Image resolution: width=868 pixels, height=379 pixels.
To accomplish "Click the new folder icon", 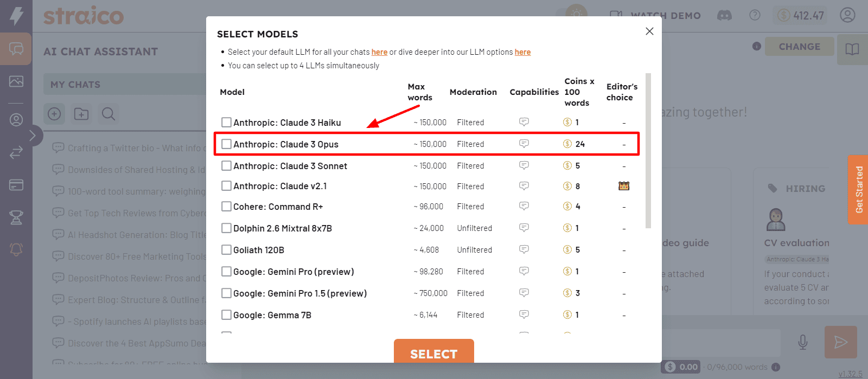I will [81, 114].
